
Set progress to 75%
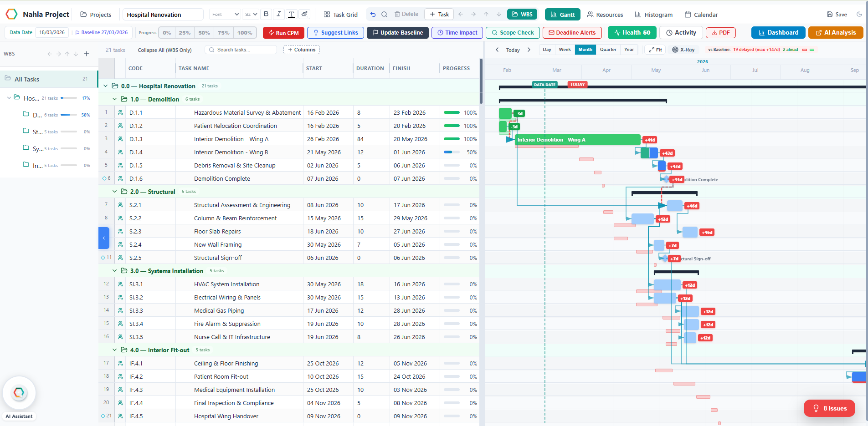click(223, 33)
